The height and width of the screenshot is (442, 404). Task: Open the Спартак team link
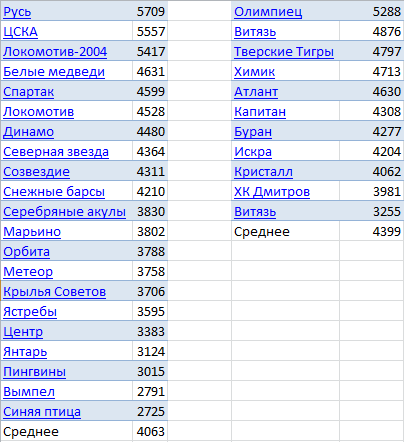click(28, 92)
